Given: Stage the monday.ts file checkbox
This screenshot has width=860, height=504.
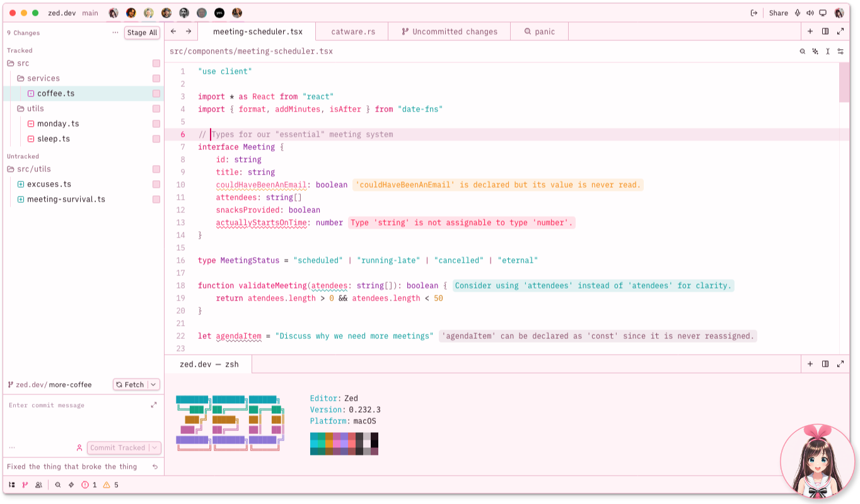Looking at the screenshot, I should pyautogui.click(x=156, y=123).
